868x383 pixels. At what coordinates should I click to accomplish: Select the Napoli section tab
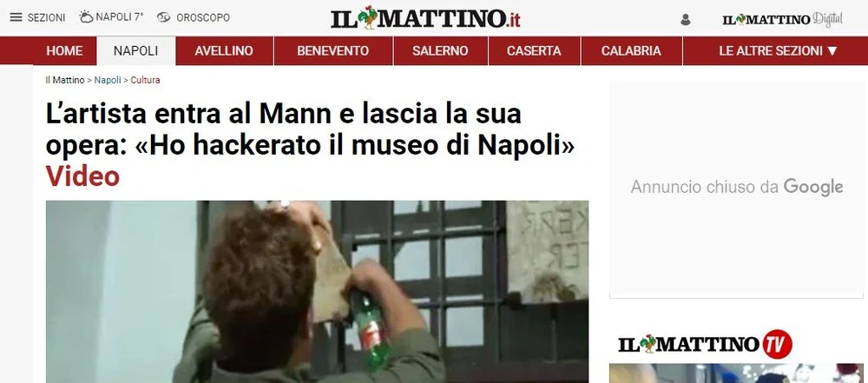click(135, 51)
